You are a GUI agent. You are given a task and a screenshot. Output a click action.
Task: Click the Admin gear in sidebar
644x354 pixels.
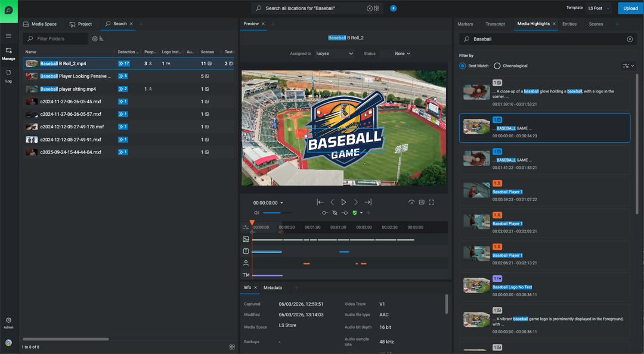[x=8, y=322]
